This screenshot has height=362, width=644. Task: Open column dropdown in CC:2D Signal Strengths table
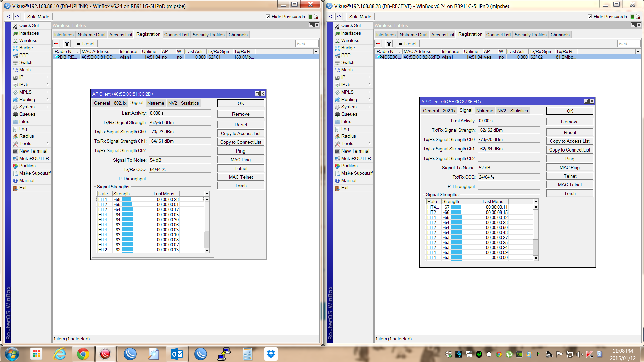(x=207, y=194)
